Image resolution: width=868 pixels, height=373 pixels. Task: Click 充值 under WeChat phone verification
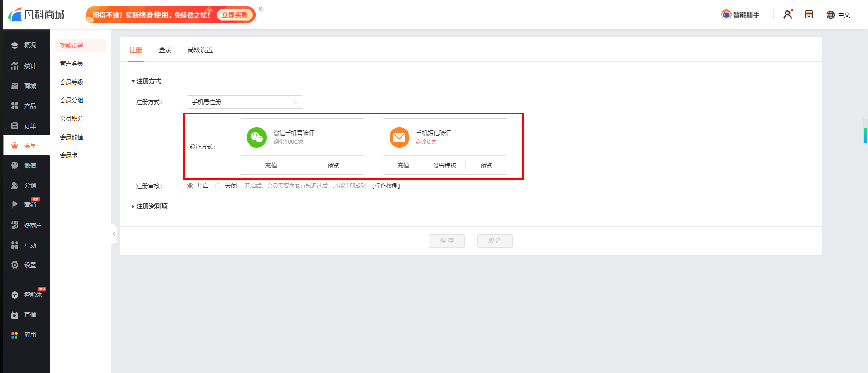click(271, 166)
